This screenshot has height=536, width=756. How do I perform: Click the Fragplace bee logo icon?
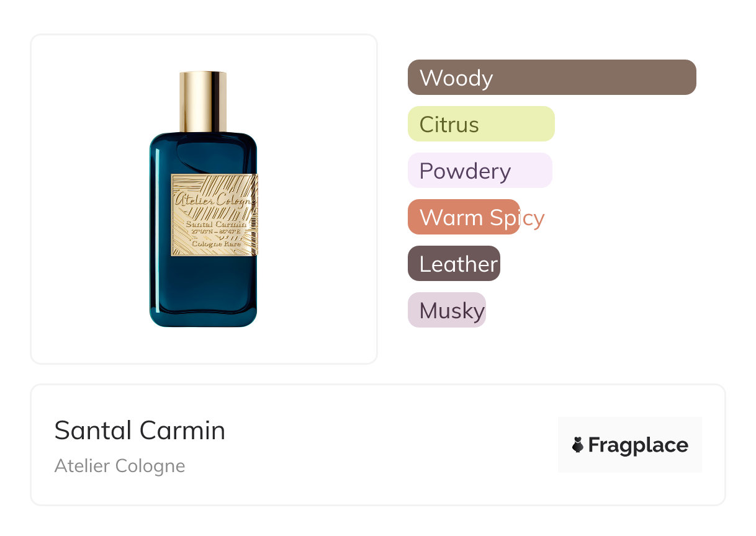pos(578,445)
